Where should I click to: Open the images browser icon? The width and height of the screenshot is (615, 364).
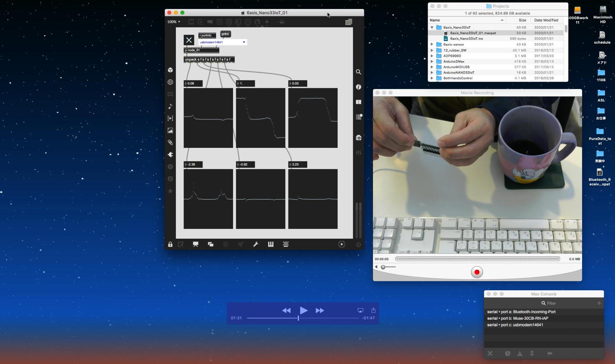tap(170, 131)
